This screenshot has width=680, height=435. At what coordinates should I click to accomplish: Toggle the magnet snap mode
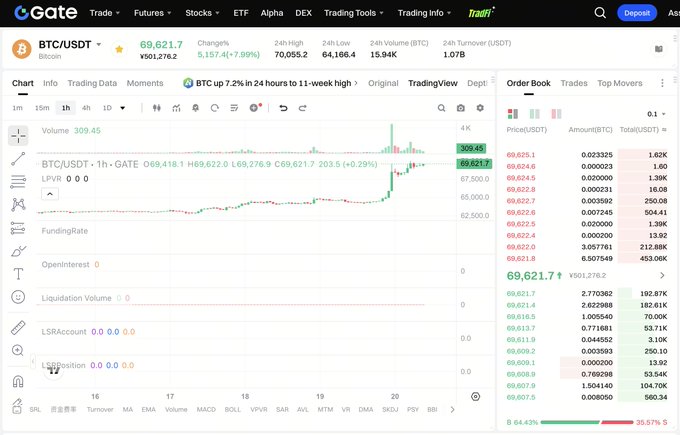[18, 381]
